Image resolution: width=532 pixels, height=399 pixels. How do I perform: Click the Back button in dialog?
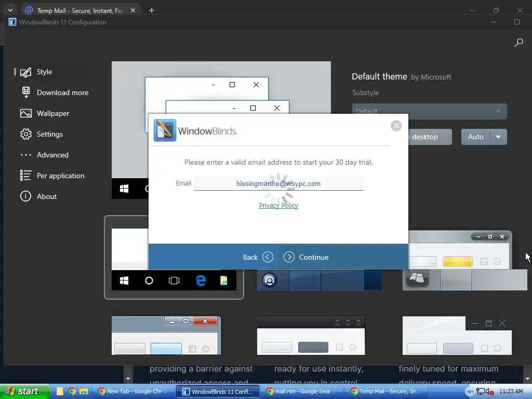click(x=258, y=257)
